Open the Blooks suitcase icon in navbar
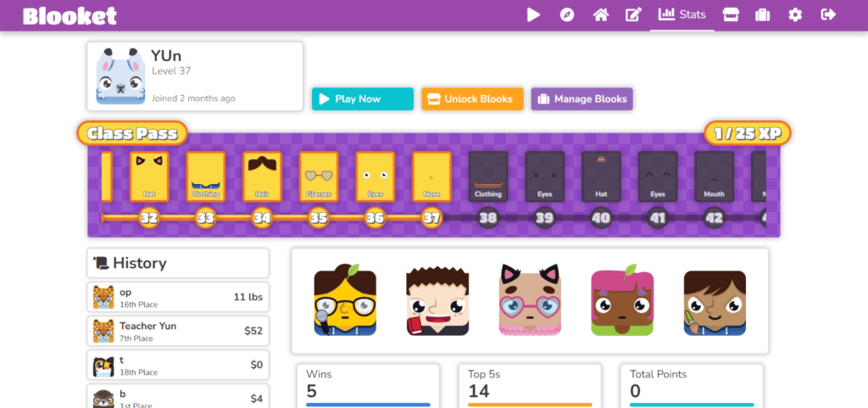This screenshot has width=868, height=408. [x=763, y=15]
